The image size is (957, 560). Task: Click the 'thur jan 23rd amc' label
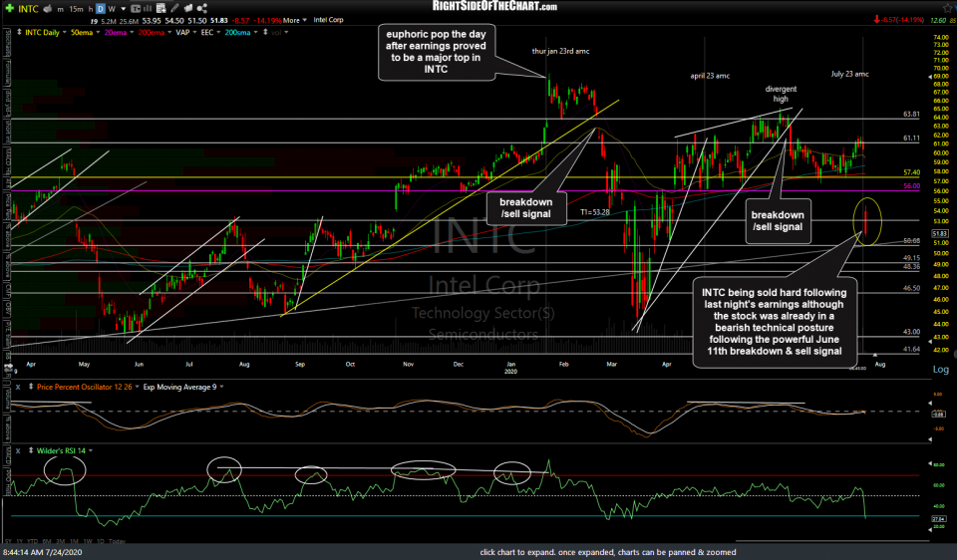(x=560, y=51)
